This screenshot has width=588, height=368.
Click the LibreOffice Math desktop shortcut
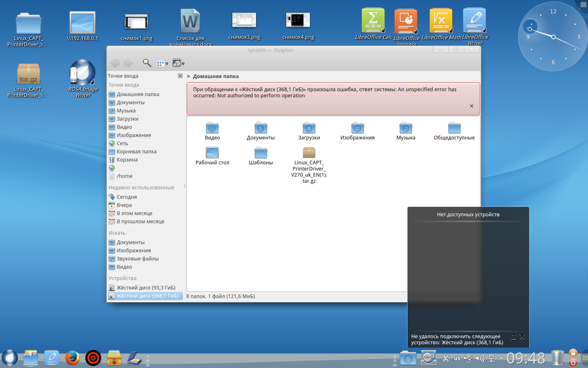[x=441, y=24]
